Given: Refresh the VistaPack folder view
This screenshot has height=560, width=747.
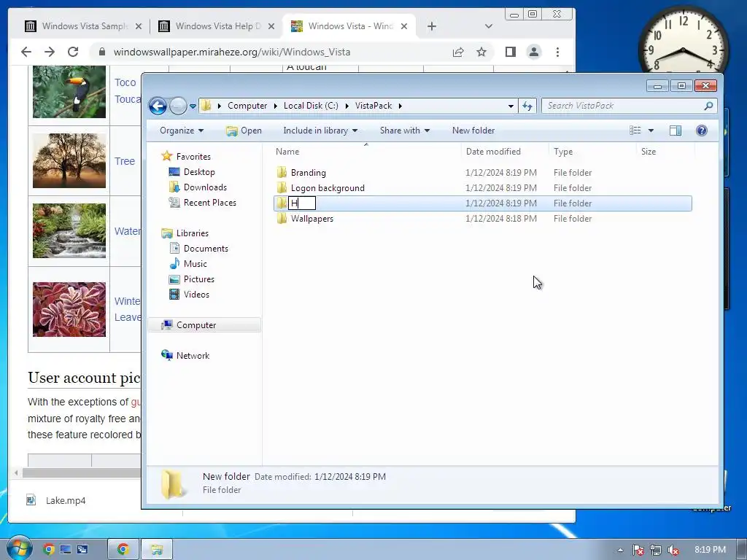Looking at the screenshot, I should click(527, 106).
